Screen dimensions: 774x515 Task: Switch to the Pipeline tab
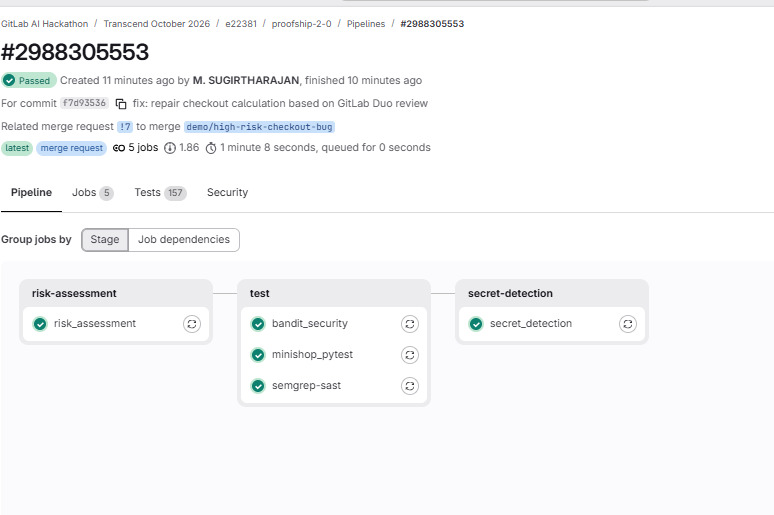tap(31, 193)
